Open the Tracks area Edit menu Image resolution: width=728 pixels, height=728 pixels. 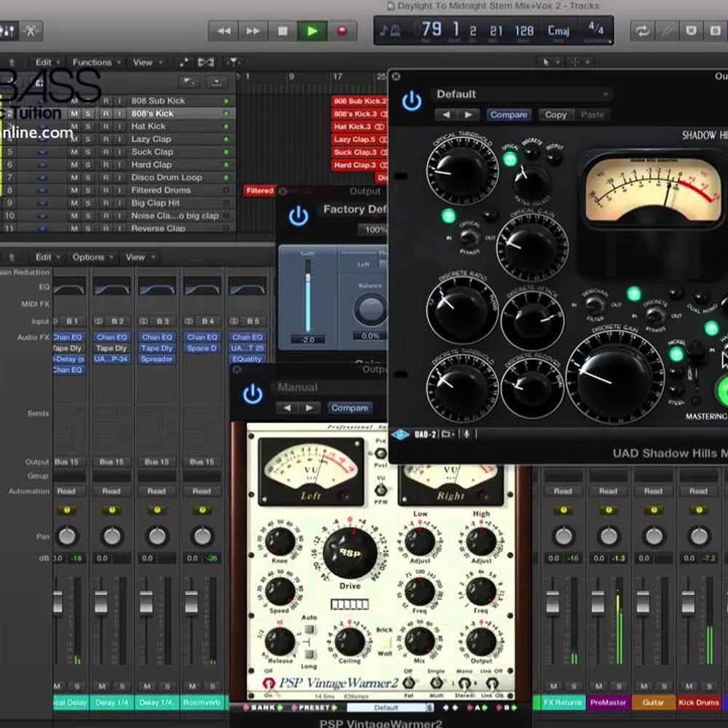47,62
